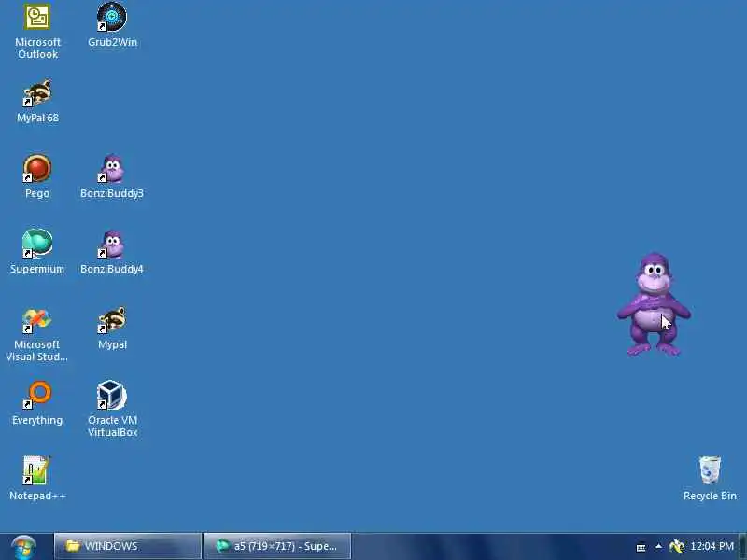Screen dimensions: 747x560
Task: Select the Supermium browser shortcut
Action: coord(37,251)
